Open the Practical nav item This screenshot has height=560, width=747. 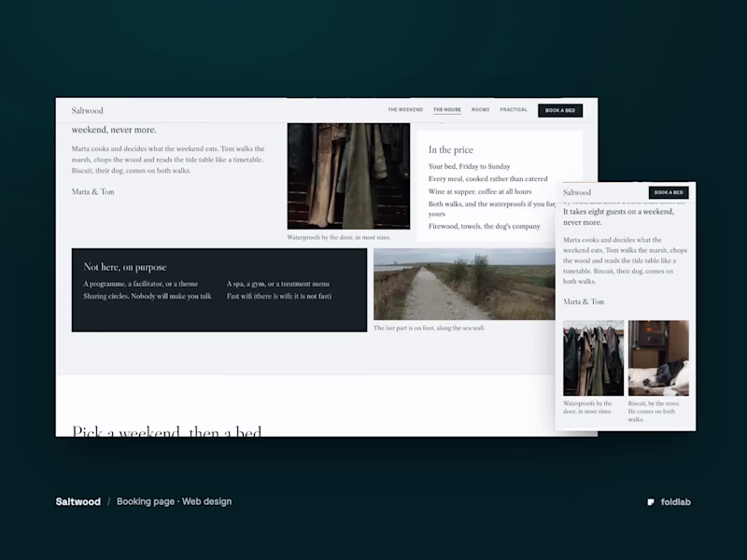point(514,109)
